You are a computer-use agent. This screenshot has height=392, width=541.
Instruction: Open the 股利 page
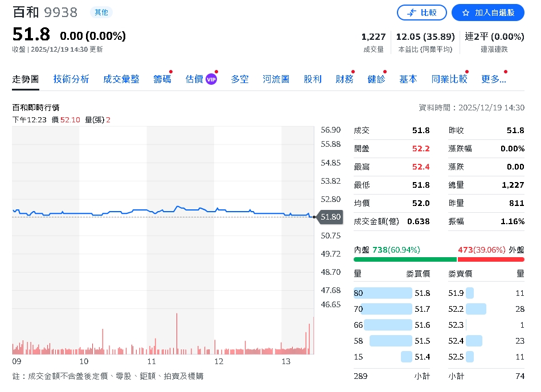(313, 79)
